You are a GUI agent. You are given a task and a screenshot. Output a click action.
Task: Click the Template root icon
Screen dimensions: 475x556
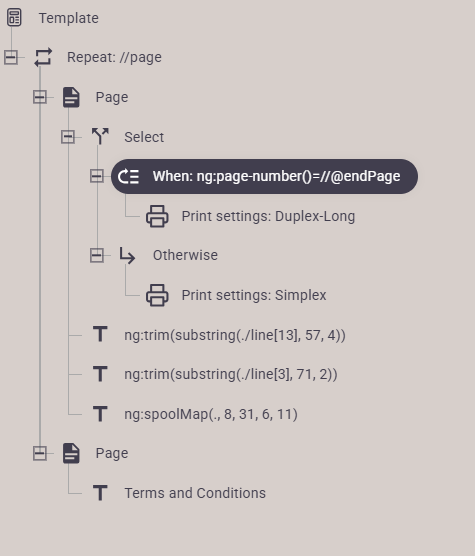point(14,18)
